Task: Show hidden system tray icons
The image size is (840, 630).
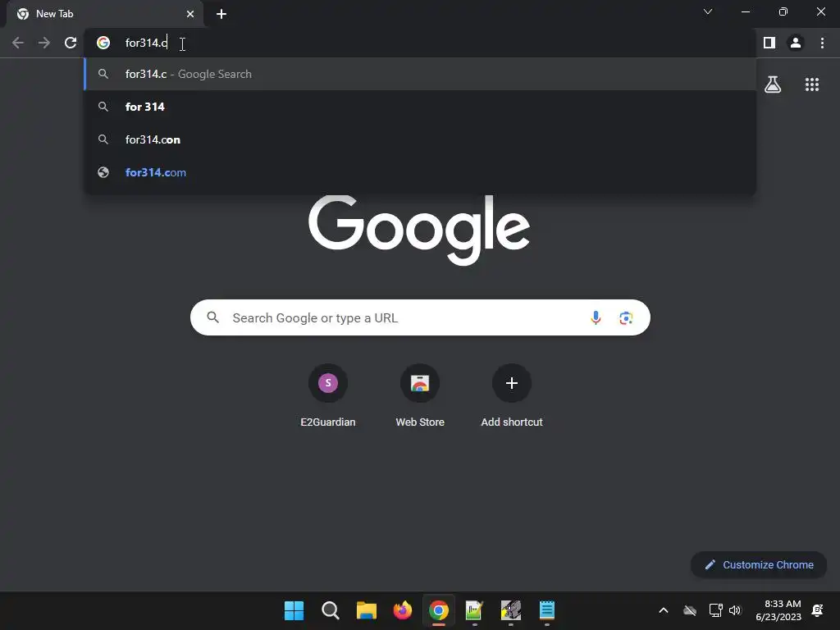Action: 663,610
